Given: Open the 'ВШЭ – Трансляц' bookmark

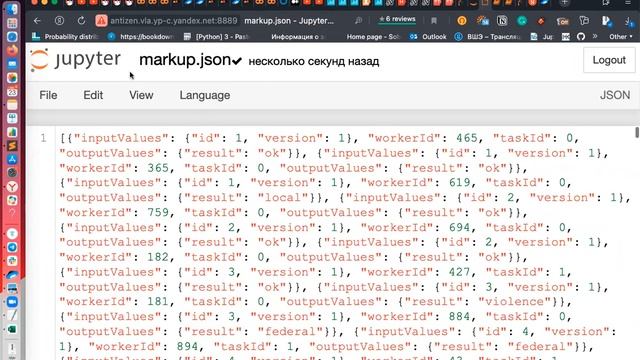Looking at the screenshot, I should point(487,37).
